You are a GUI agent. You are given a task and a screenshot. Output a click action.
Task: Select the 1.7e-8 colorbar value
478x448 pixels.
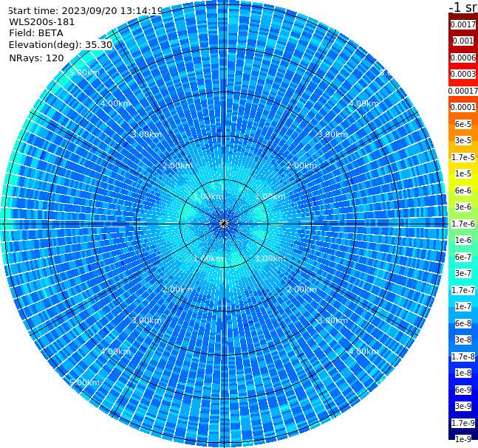(x=463, y=356)
